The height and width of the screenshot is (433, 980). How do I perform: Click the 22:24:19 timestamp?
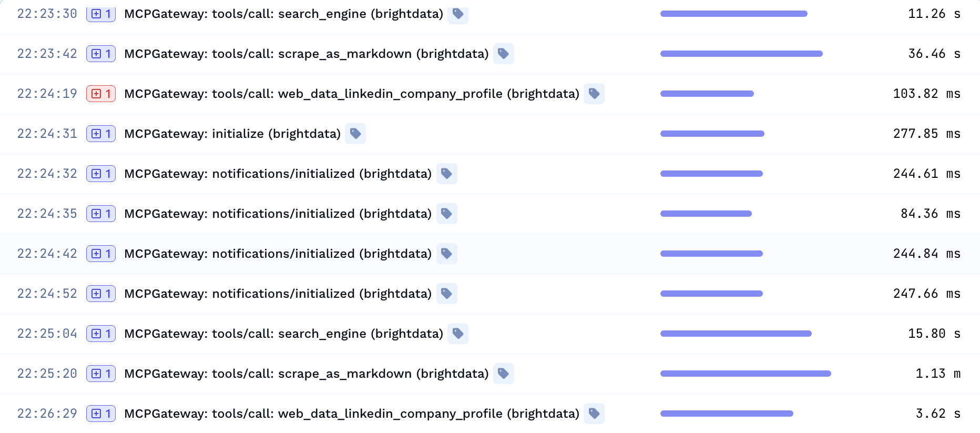coord(47,94)
